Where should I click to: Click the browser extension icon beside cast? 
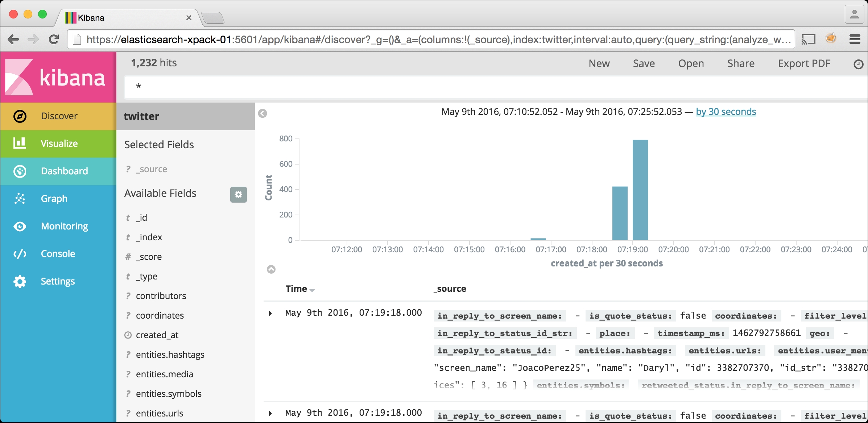(831, 38)
